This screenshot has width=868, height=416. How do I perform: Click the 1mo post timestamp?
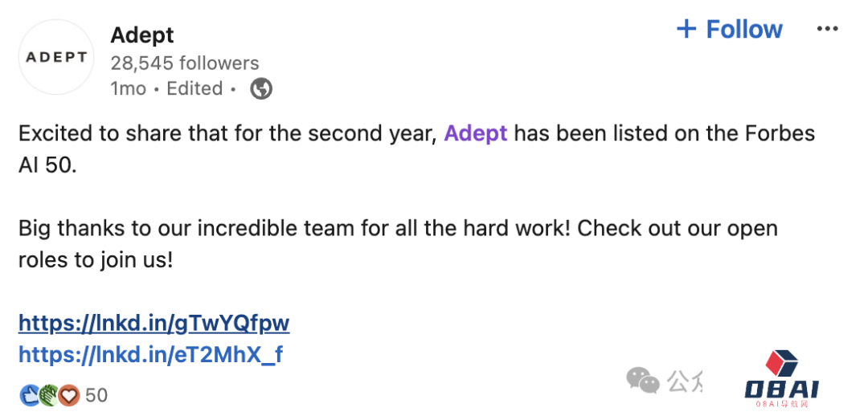click(x=128, y=89)
